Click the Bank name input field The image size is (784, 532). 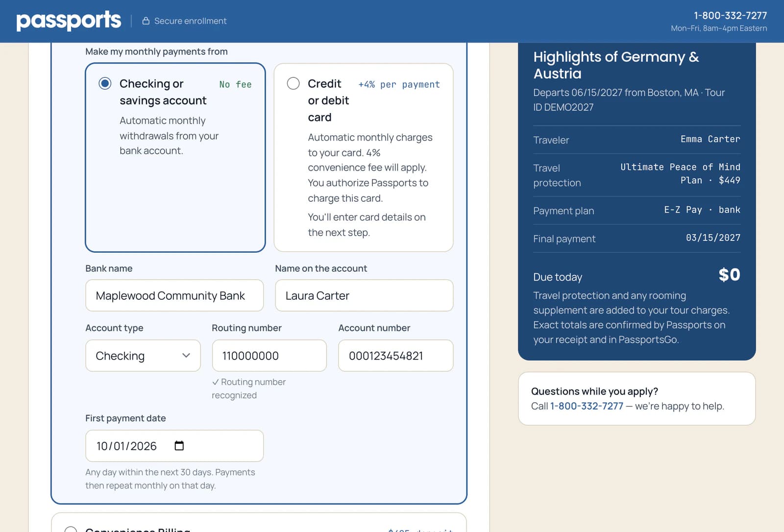[x=174, y=295]
